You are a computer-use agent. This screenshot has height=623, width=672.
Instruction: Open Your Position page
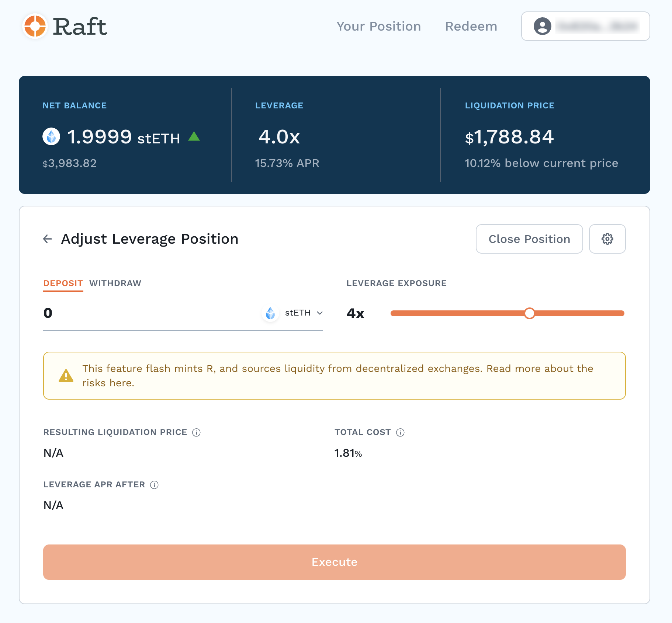pos(378,26)
